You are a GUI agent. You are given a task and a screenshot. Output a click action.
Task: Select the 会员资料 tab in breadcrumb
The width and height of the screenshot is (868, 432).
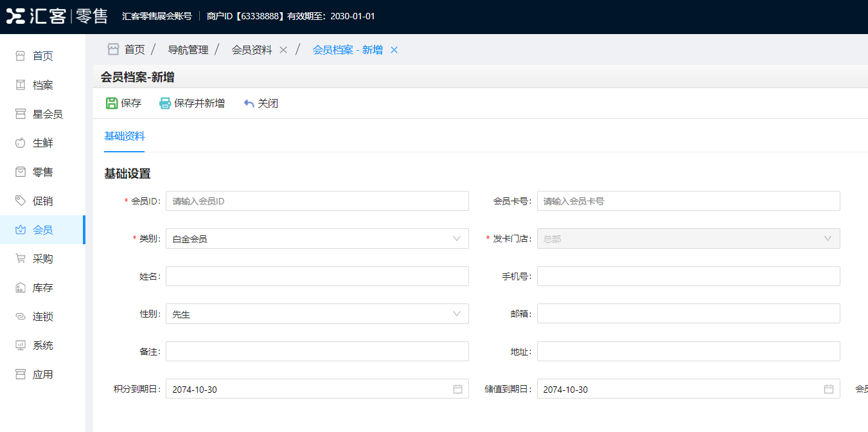click(x=252, y=50)
